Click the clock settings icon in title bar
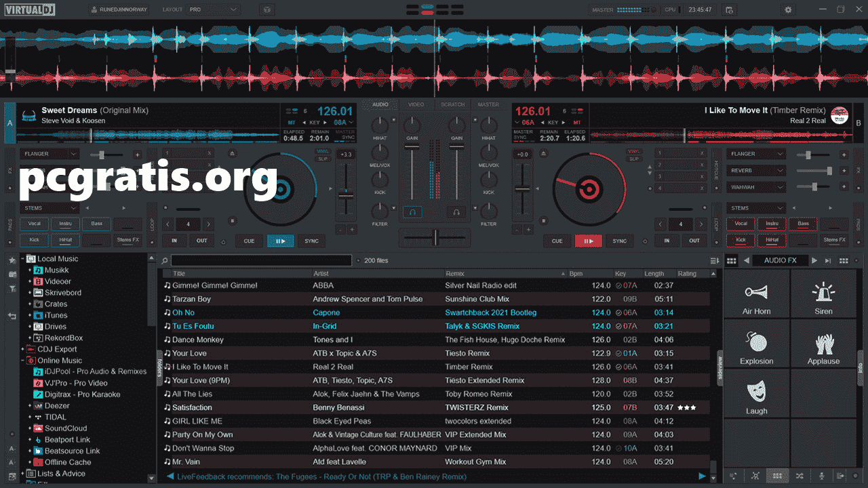 tap(729, 9)
